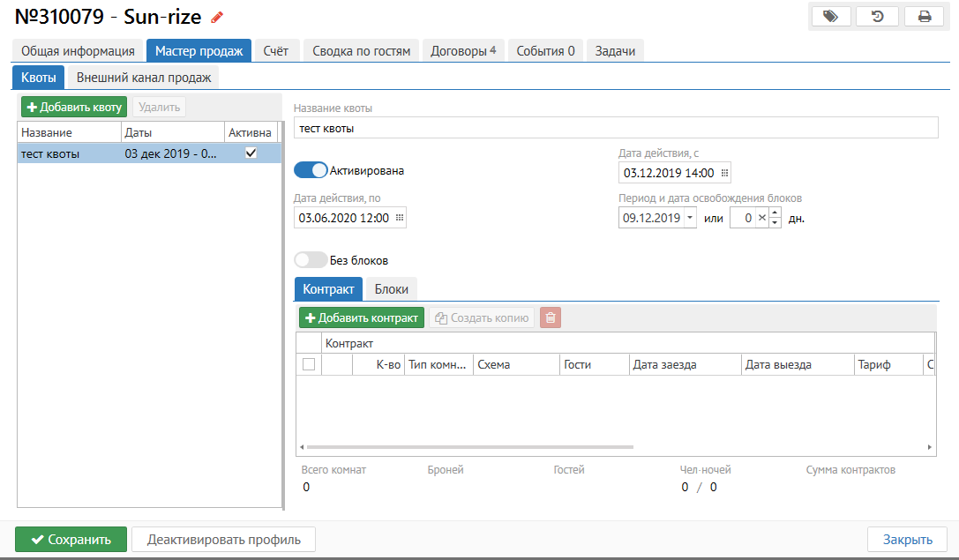Tick the contract table header checkbox
This screenshot has height=560, width=959.
pyautogui.click(x=309, y=364)
